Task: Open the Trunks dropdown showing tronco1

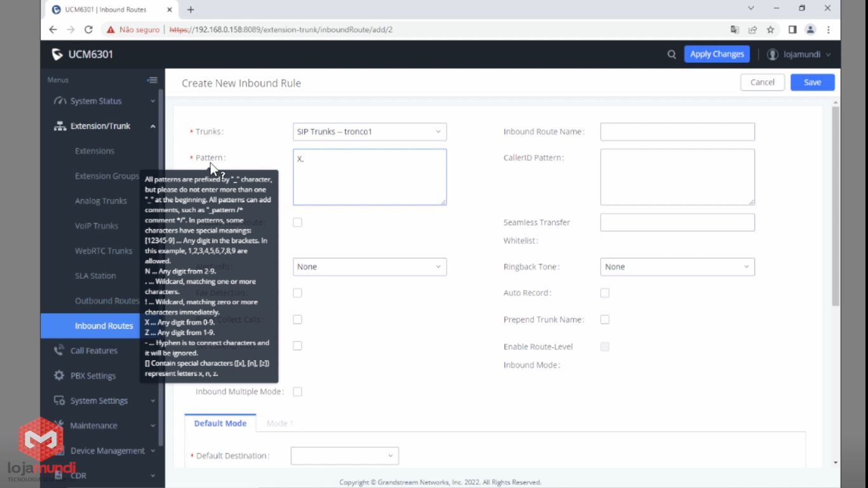Action: click(369, 132)
